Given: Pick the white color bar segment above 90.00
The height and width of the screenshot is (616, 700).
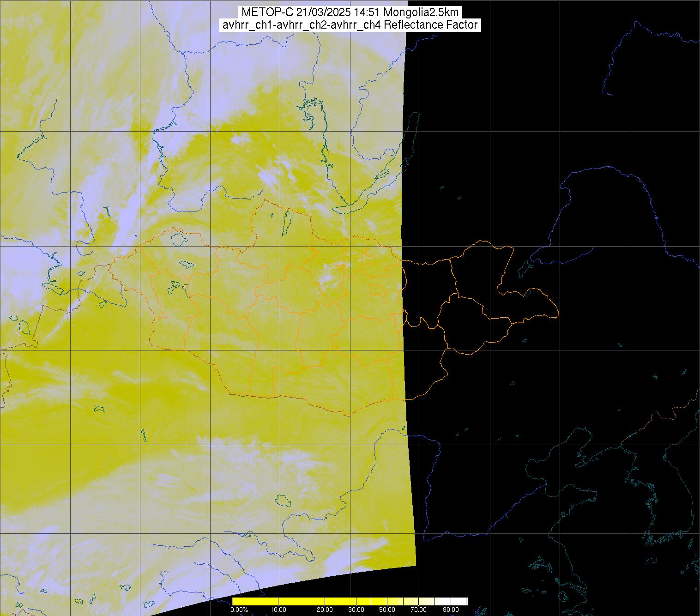Looking at the screenshot, I should tap(459, 601).
